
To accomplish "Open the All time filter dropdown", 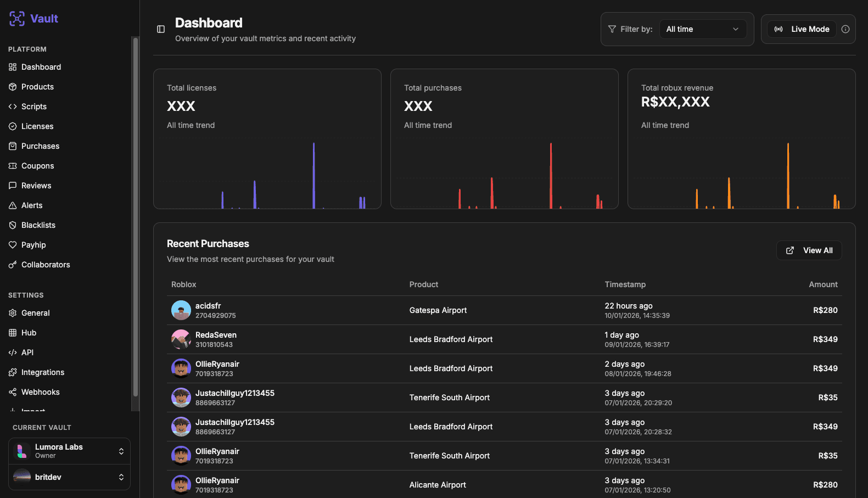I will tap(703, 29).
